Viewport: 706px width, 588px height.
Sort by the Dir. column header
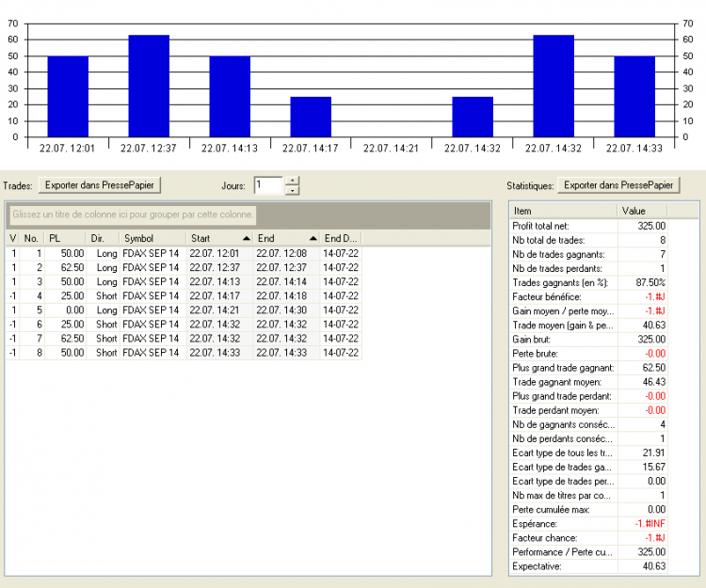103,238
